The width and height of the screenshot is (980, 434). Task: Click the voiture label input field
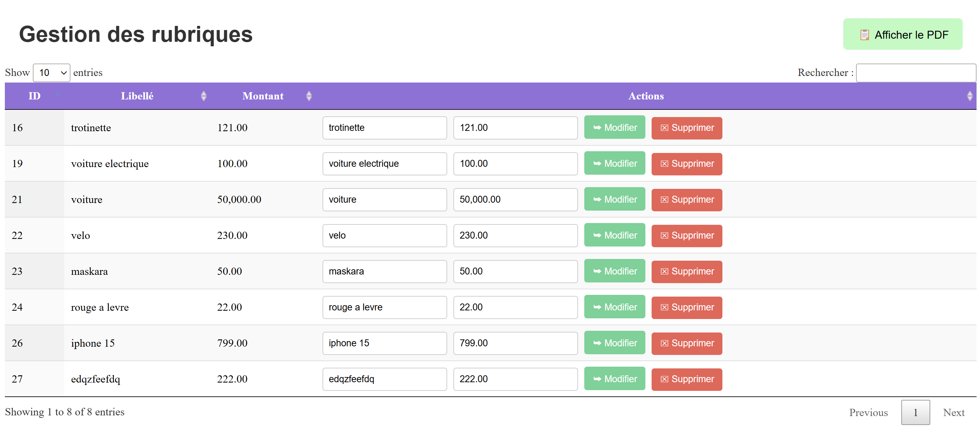384,200
